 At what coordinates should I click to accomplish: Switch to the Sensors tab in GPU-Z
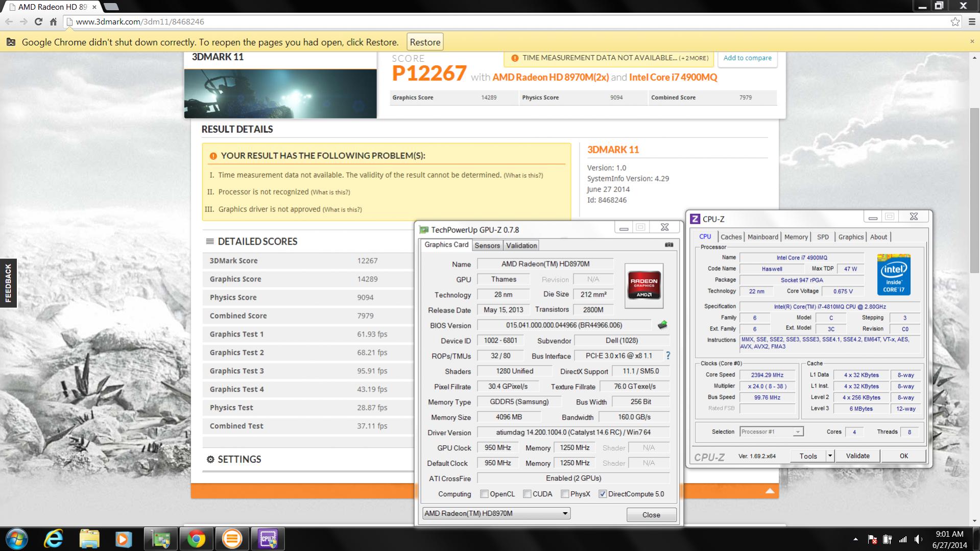tap(487, 246)
